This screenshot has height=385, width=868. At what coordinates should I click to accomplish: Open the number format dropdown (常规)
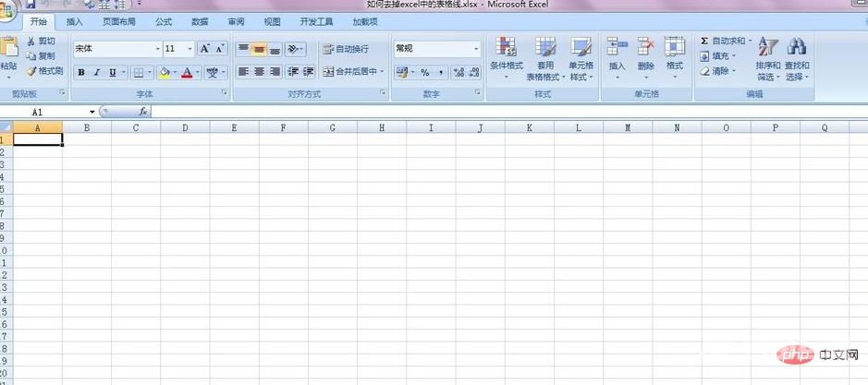click(477, 49)
